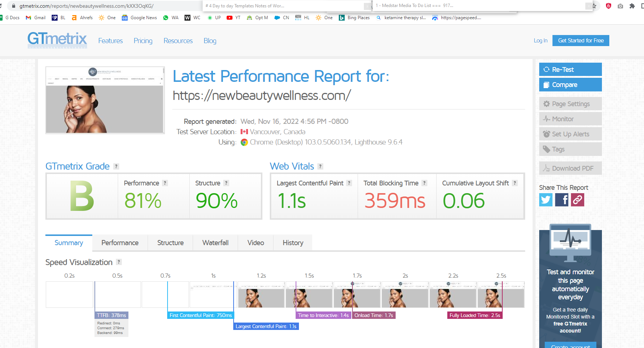Click the Compare button
This screenshot has width=644, height=348.
[x=571, y=84]
